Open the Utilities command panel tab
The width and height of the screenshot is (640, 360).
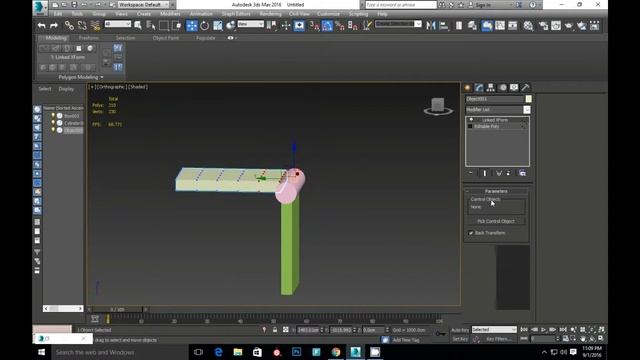tap(526, 88)
